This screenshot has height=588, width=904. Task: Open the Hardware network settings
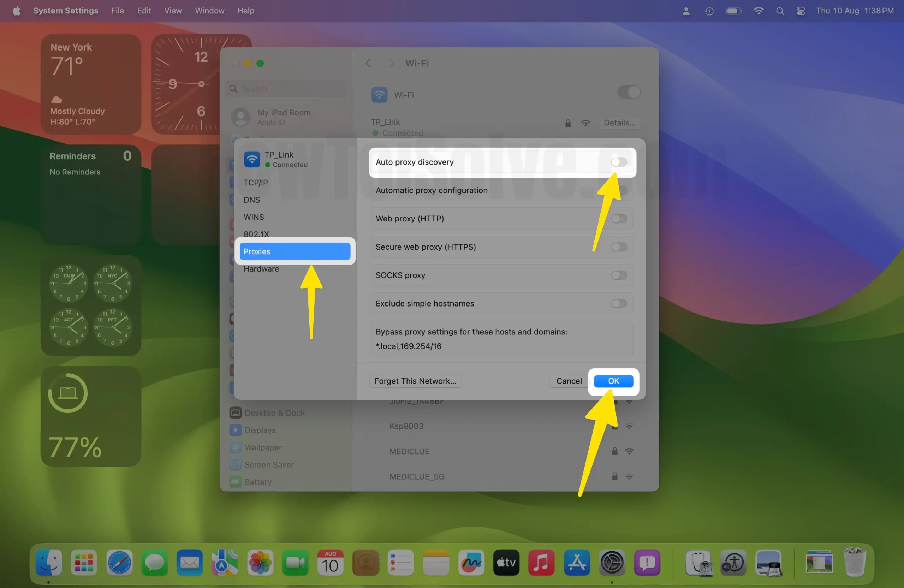[x=261, y=268]
